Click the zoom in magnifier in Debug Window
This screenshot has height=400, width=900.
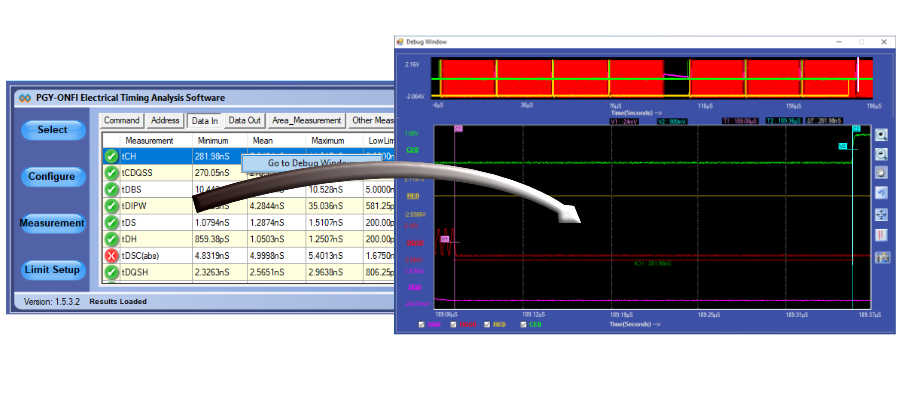click(x=881, y=135)
